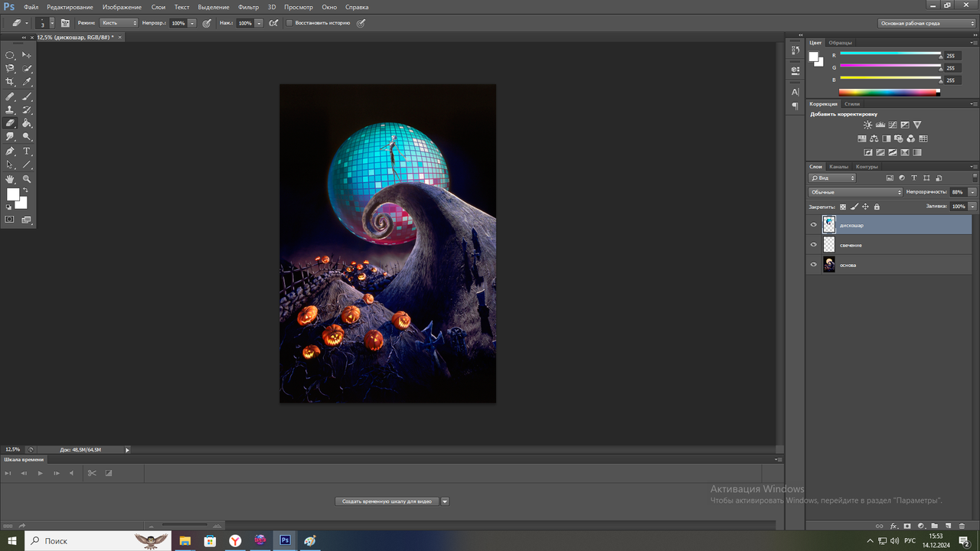Viewport: 980px width, 551px height.
Task: Open the Заливка 100% arrow
Action: 972,207
